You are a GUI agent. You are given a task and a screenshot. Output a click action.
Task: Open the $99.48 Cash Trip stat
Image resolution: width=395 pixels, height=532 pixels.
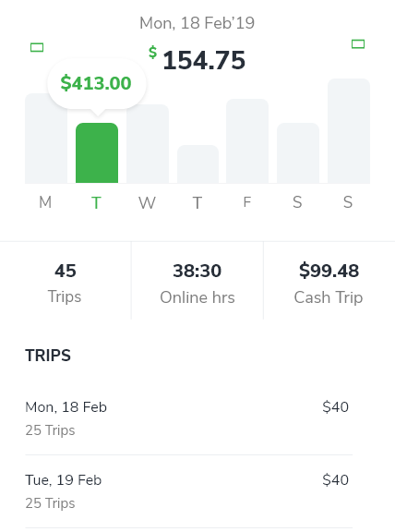tap(329, 281)
